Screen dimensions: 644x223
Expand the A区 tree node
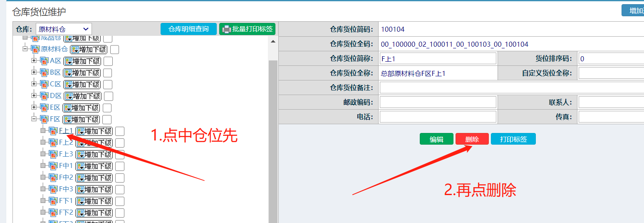pos(34,60)
